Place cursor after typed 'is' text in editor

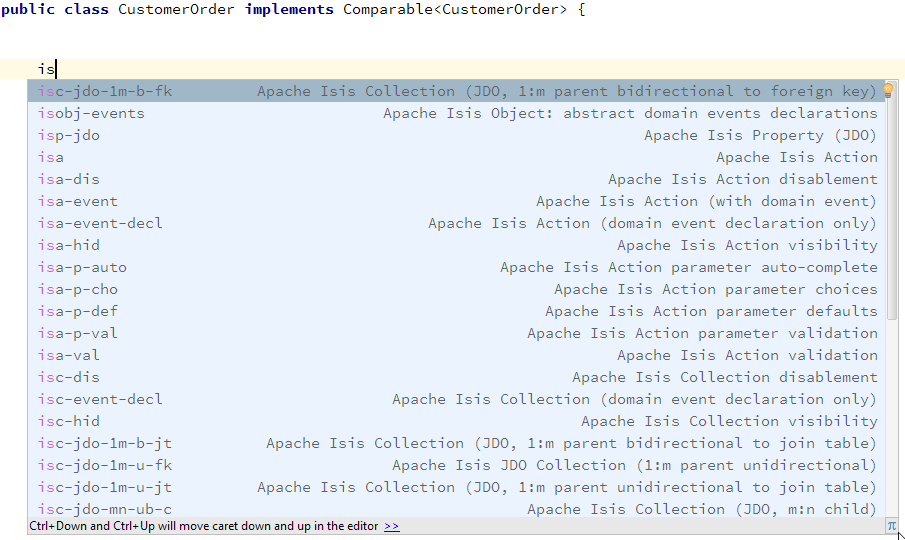pyautogui.click(x=57, y=69)
